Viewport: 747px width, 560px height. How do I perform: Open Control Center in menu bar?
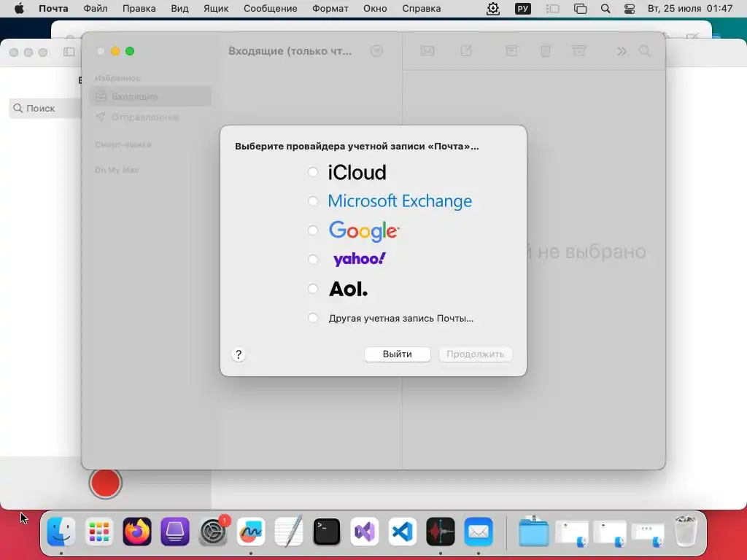[x=630, y=9]
